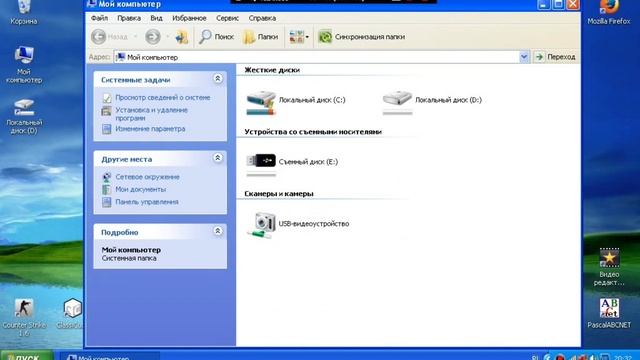Image resolution: width=640 pixels, height=360 pixels.
Task: Click the address field Мой компьютер
Action: (x=316, y=57)
